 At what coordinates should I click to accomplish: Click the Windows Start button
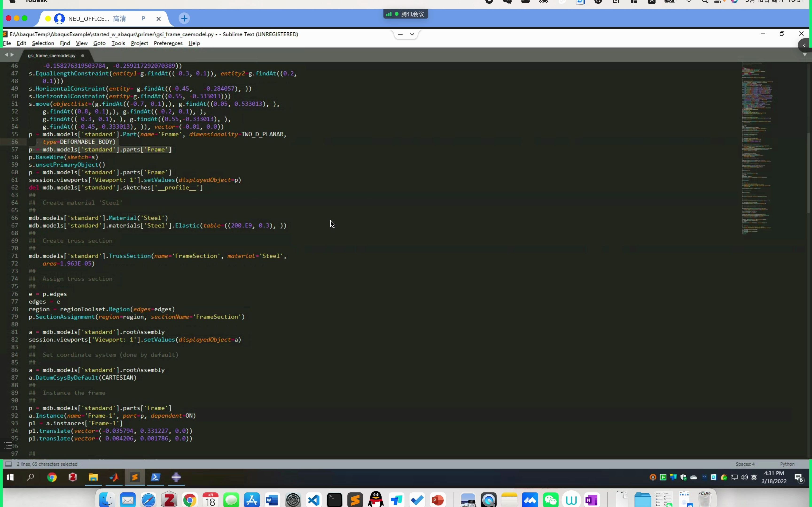[x=10, y=477]
